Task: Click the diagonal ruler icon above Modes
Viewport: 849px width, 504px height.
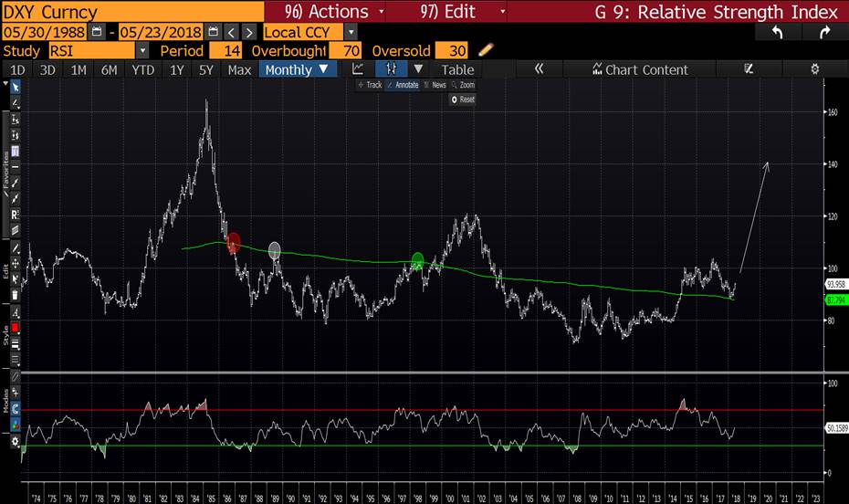Action: point(16,375)
